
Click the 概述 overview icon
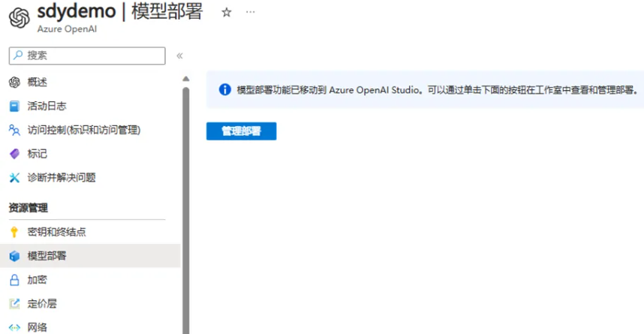[14, 82]
